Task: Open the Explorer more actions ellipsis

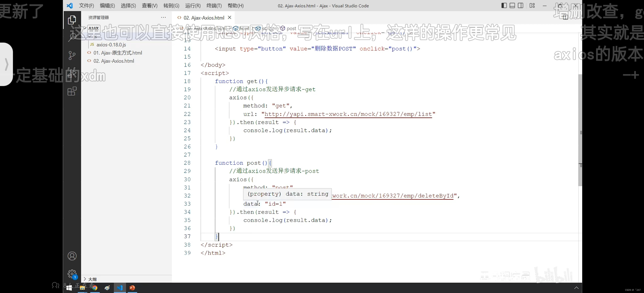Action: click(x=163, y=17)
